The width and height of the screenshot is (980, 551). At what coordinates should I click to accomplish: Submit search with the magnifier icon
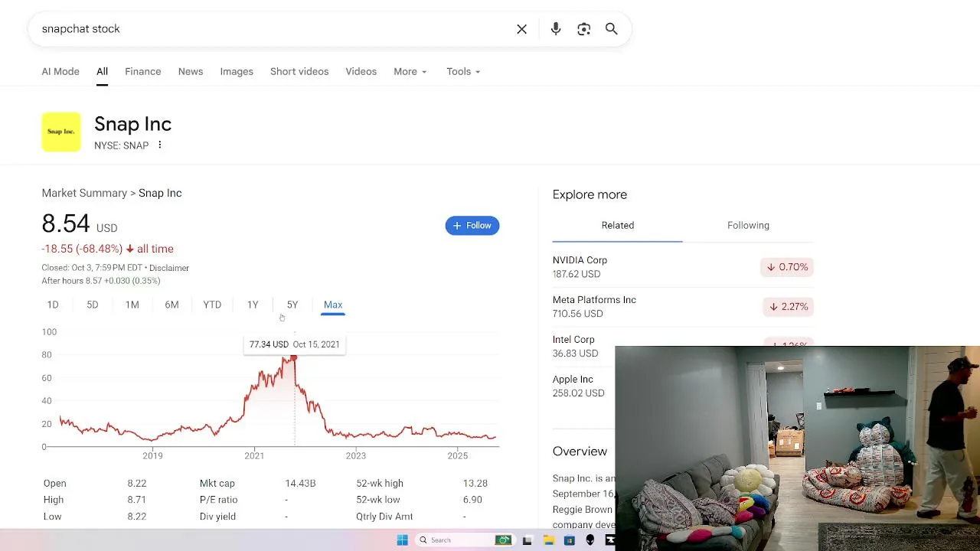click(612, 29)
